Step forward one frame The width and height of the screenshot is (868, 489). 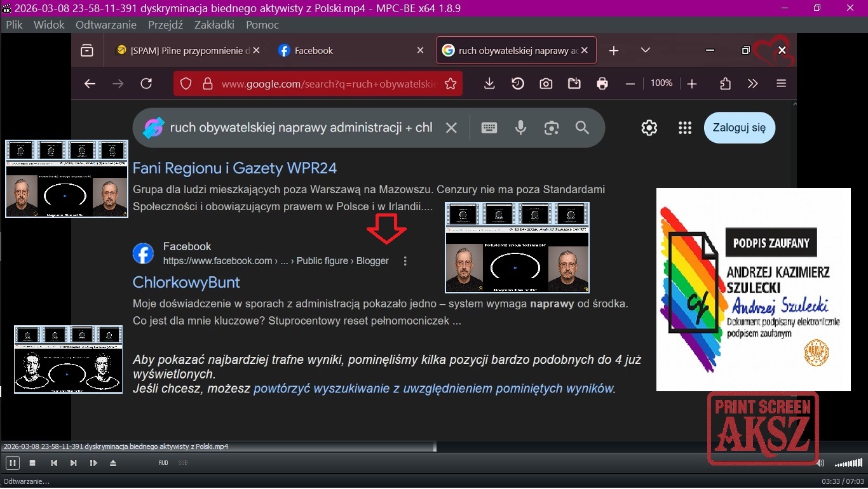tap(93, 463)
